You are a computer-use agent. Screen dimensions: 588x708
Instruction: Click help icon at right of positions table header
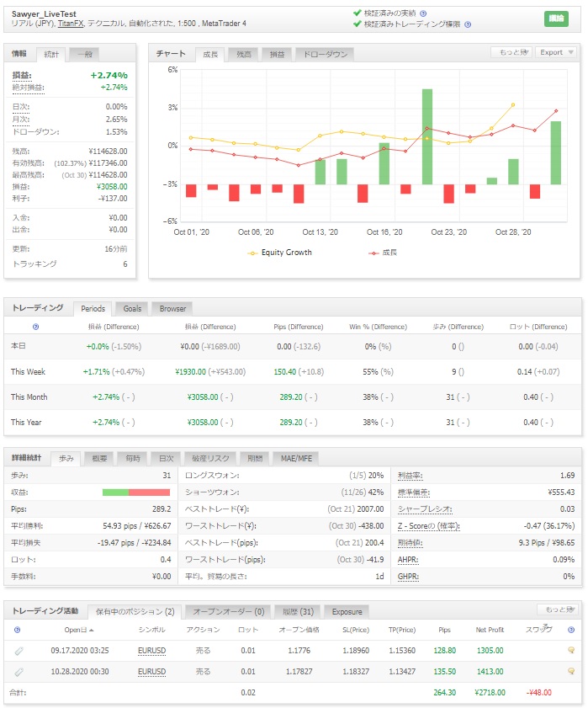[x=571, y=629]
